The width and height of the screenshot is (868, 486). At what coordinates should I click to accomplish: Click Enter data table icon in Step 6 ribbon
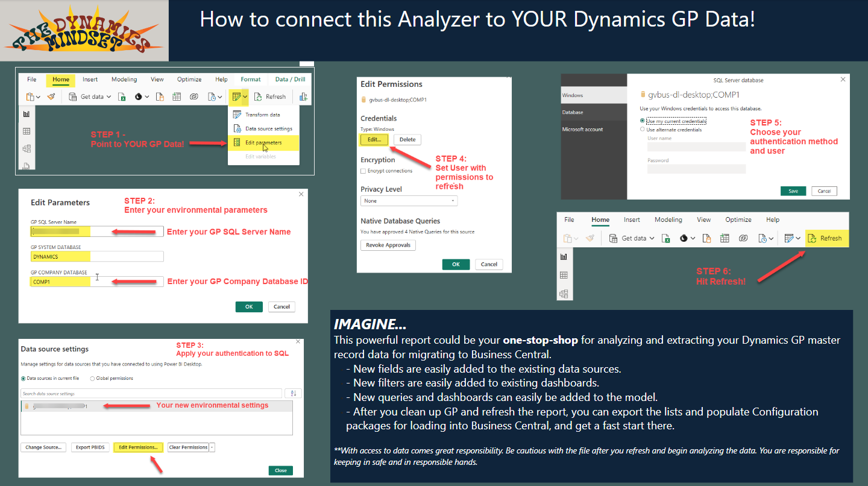coord(725,238)
